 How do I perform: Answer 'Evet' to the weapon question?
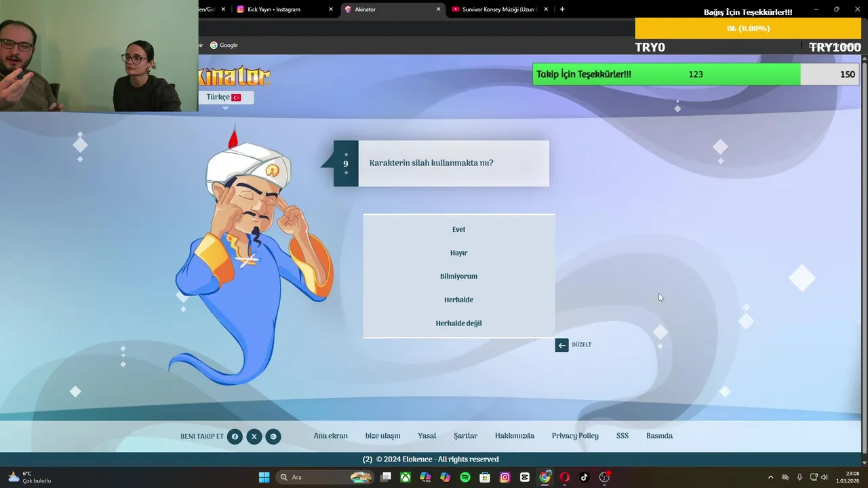click(458, 229)
